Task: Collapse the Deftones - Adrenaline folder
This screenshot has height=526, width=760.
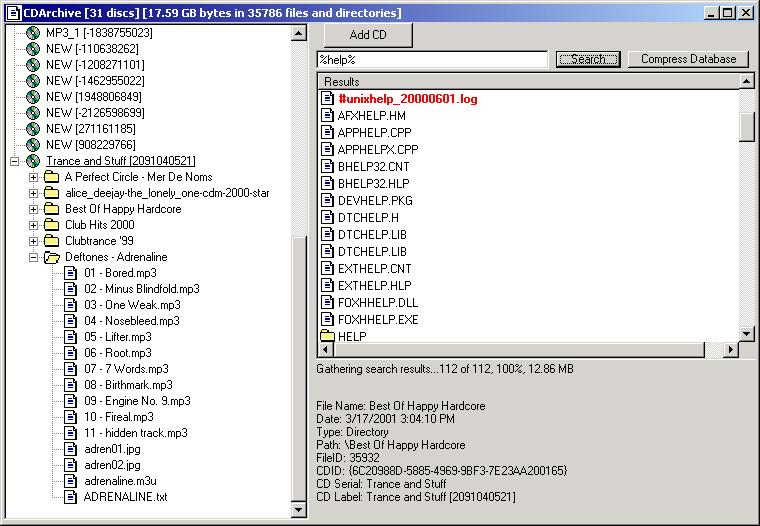Action: coord(33,257)
